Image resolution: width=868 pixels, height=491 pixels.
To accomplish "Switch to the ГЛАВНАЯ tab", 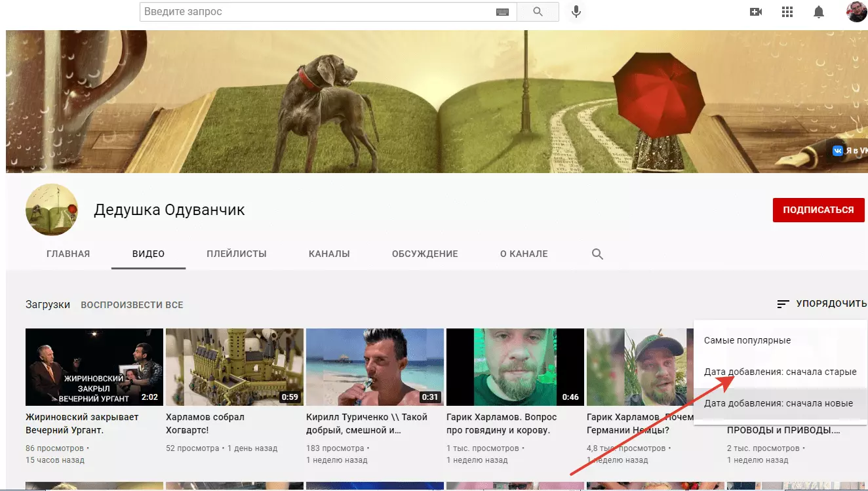I will [68, 254].
